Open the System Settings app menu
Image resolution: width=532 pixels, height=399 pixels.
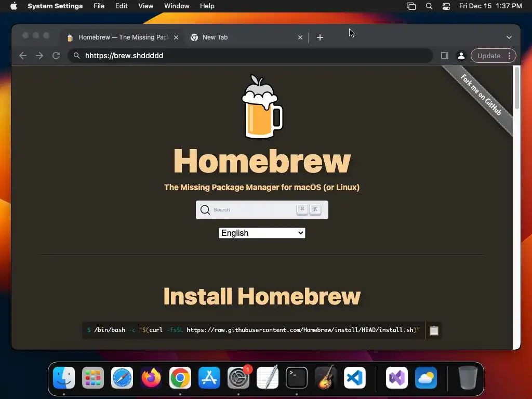[x=55, y=6]
